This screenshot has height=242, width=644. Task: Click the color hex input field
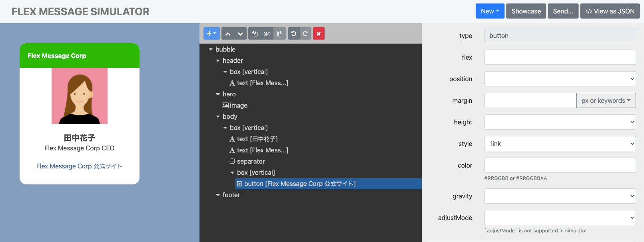[560, 165]
